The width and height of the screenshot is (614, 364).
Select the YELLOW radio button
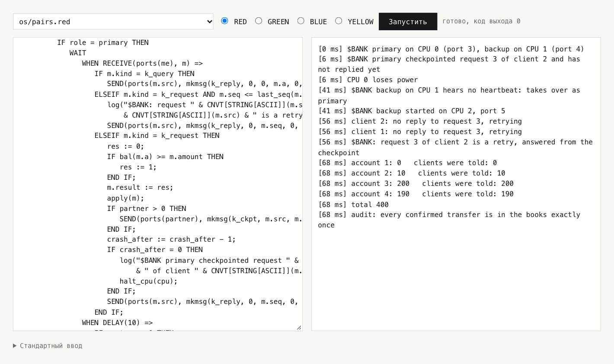click(339, 21)
